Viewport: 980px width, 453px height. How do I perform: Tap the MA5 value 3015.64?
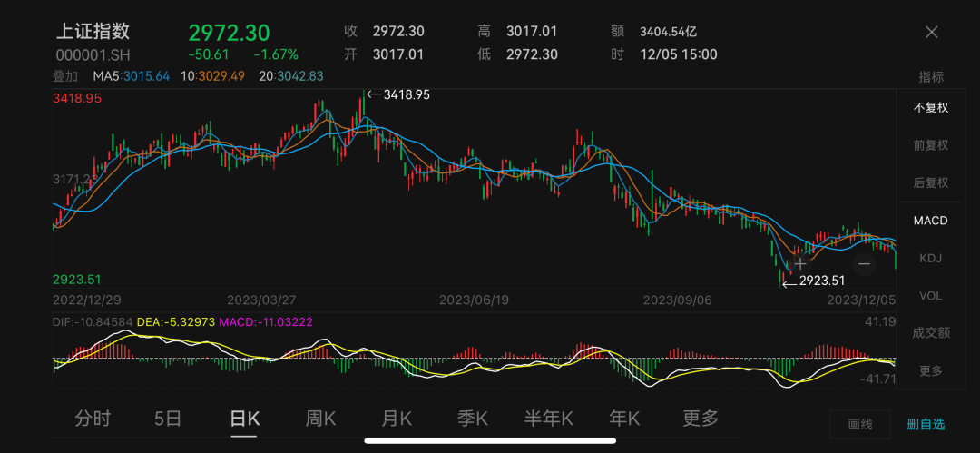tap(147, 76)
